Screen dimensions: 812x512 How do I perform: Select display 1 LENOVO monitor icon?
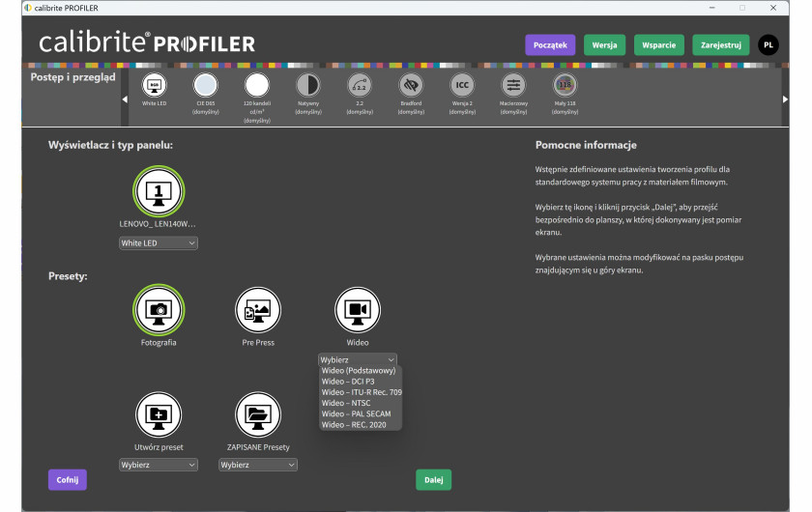pyautogui.click(x=159, y=191)
